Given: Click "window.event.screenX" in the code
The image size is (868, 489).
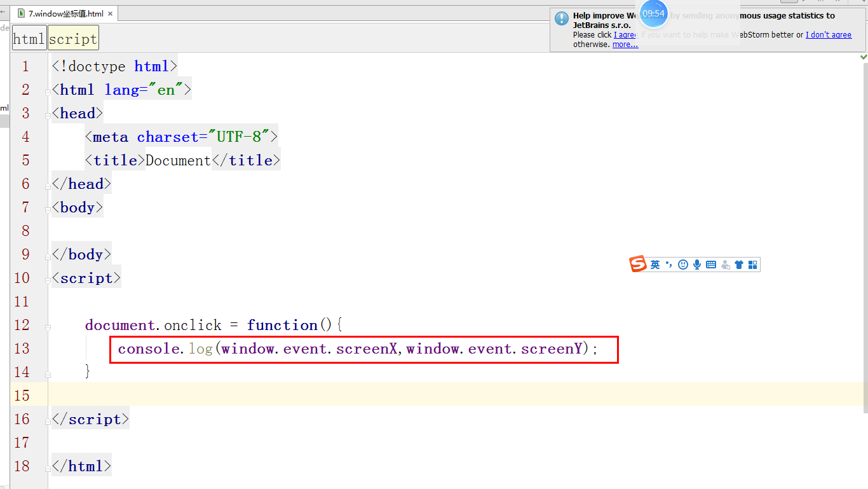Looking at the screenshot, I should 309,348.
